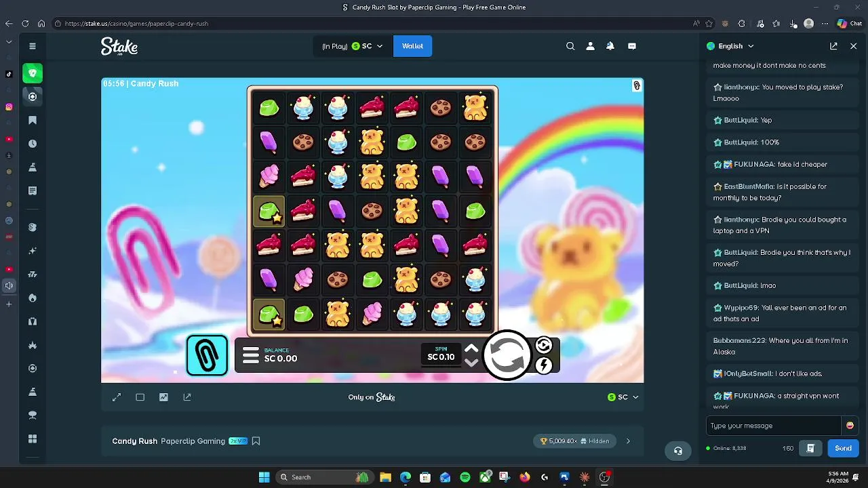The width and height of the screenshot is (868, 488).
Task: Toggle browser sidebar speaker icon
Action: click(9, 285)
